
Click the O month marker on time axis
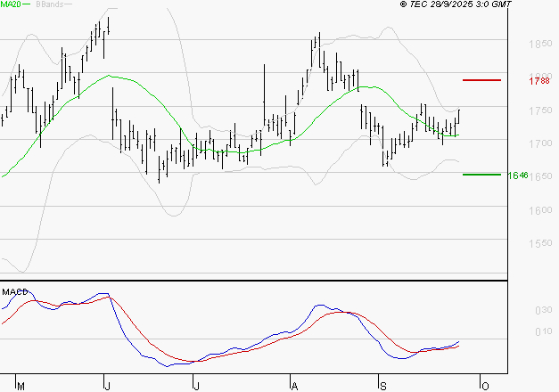point(484,386)
